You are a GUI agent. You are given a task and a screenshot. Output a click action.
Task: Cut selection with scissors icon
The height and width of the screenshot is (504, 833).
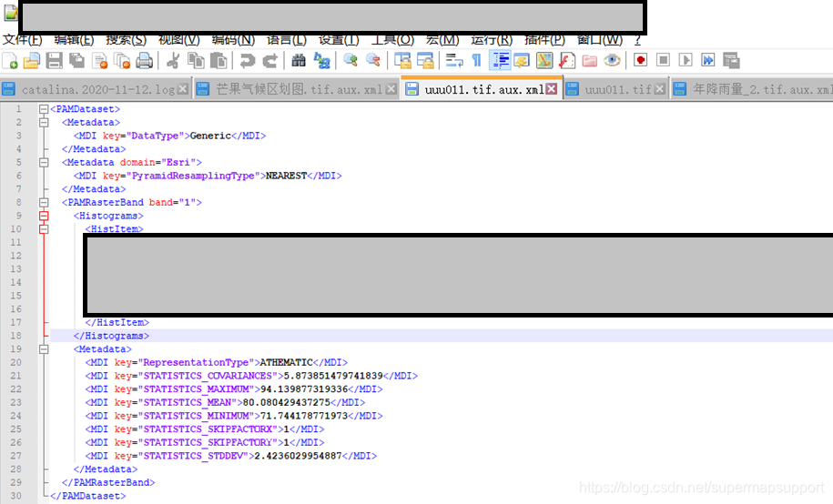click(173, 61)
